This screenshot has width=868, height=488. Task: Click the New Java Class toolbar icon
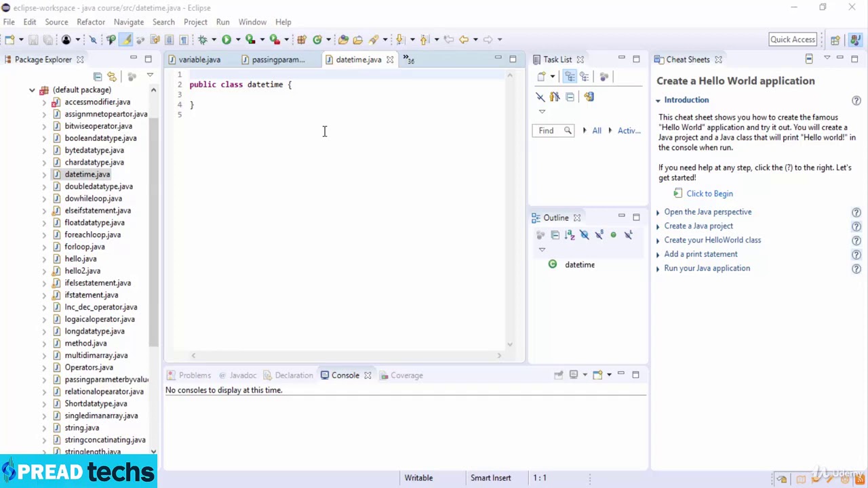317,39
